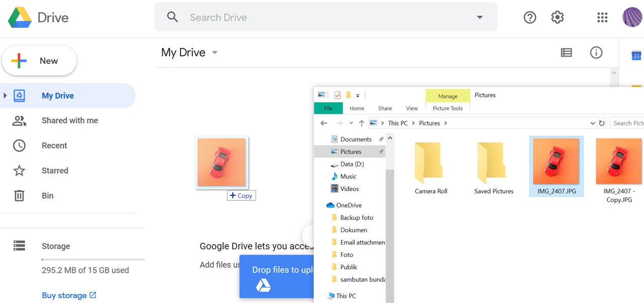This screenshot has height=303, width=644.
Task: Expand the My Drive sidebar tree arrow
Action: coord(5,96)
